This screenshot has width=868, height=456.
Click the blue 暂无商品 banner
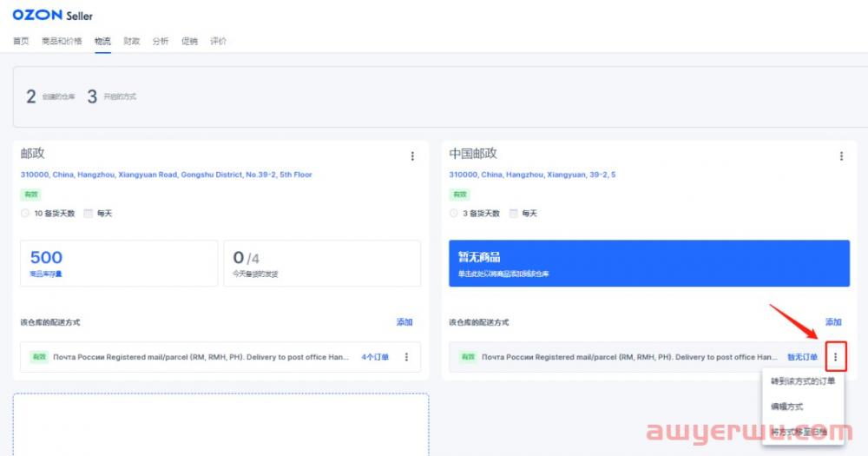pyautogui.click(x=648, y=263)
